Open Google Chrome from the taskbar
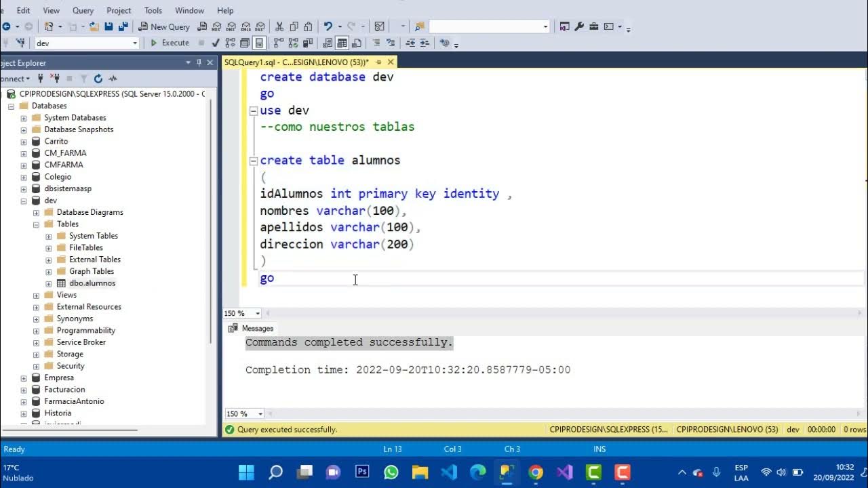Viewport: 868px width, 488px height. click(536, 472)
